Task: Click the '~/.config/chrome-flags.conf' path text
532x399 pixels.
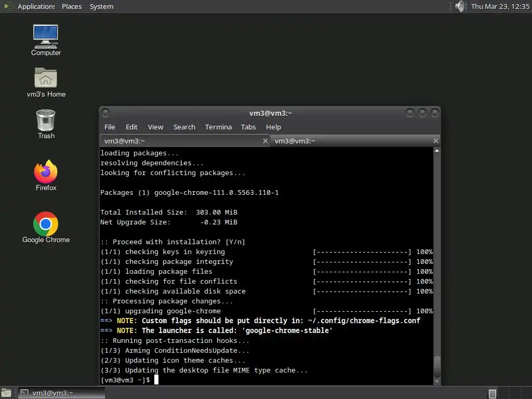Action: pyautogui.click(x=364, y=321)
